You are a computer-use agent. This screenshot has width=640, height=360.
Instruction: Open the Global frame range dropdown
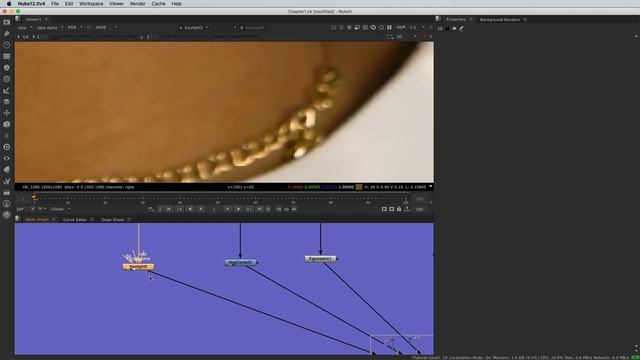click(x=60, y=209)
